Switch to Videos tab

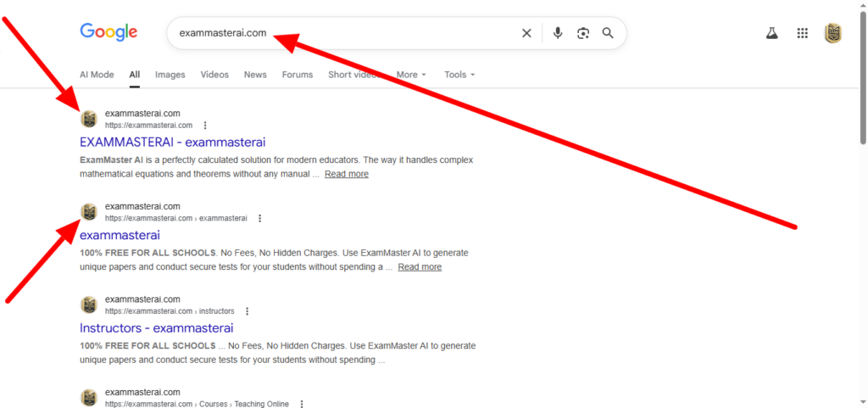click(x=214, y=75)
